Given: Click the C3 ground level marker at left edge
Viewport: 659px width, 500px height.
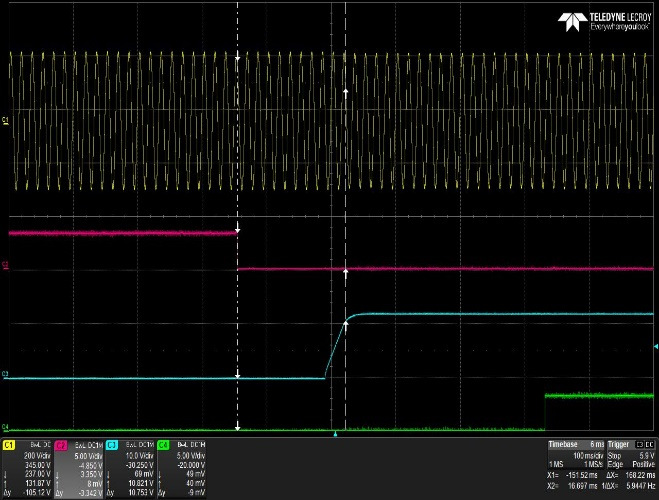Looking at the screenshot, I should point(5,375).
